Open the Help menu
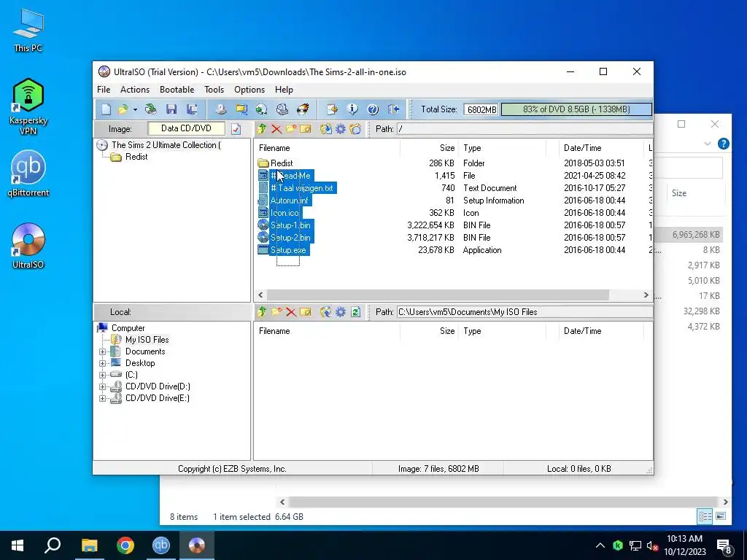Viewport: 747px width, 560px height. pyautogui.click(x=284, y=90)
